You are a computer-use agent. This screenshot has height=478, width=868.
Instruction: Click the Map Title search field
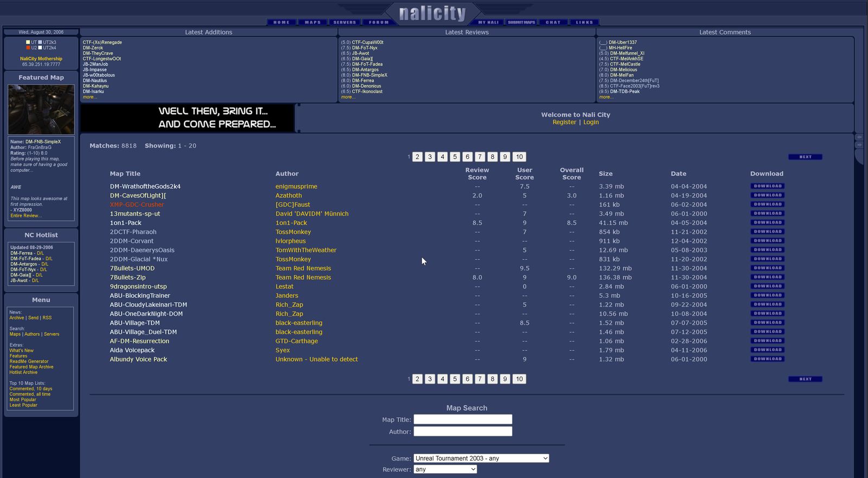463,419
